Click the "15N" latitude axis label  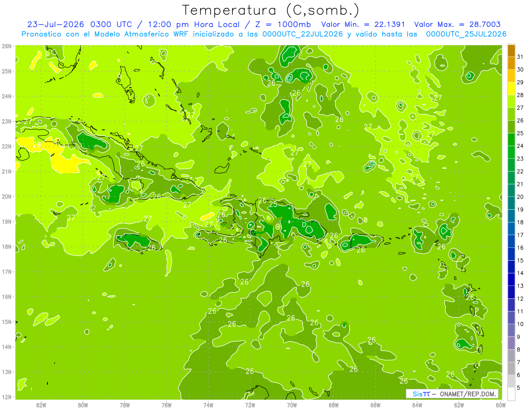[6, 321]
